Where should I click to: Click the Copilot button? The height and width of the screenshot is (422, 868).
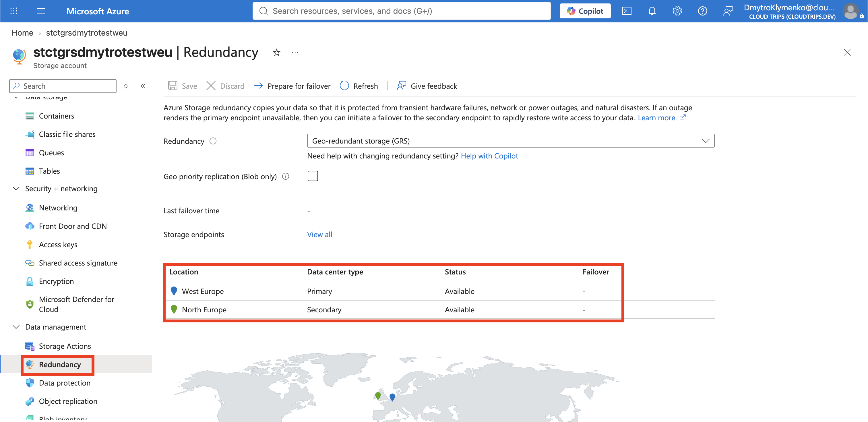point(585,11)
